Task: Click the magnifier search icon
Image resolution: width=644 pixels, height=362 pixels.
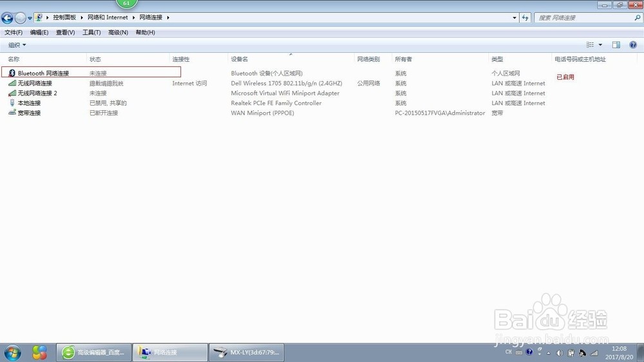Action: tap(638, 17)
